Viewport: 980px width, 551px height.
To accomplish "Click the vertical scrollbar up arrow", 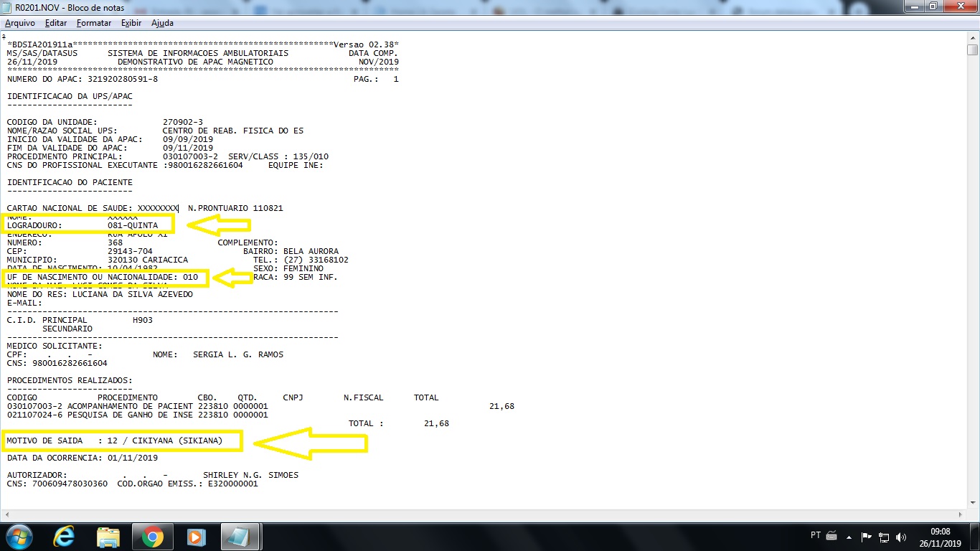I will 972,37.
